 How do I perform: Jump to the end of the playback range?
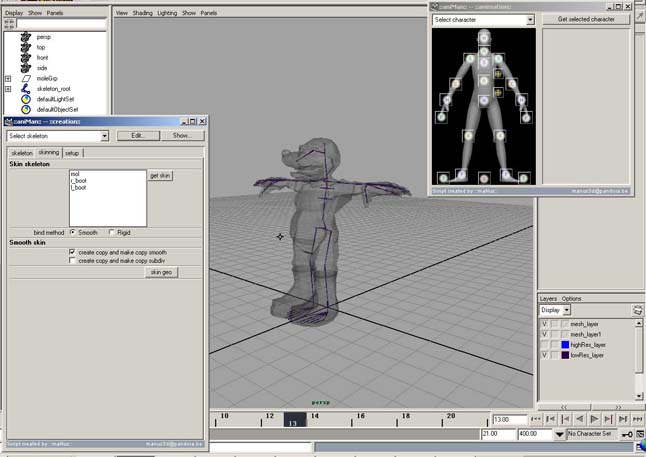tap(638, 419)
